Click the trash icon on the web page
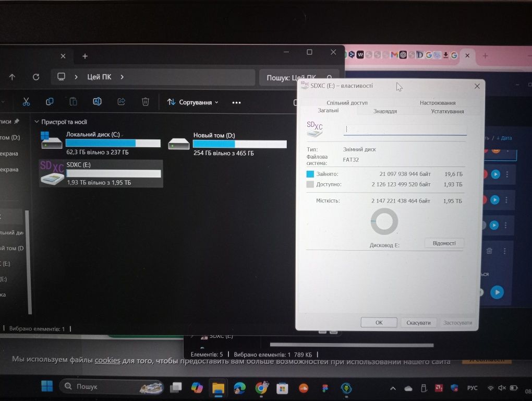This screenshot has width=532, height=401. 489,251
